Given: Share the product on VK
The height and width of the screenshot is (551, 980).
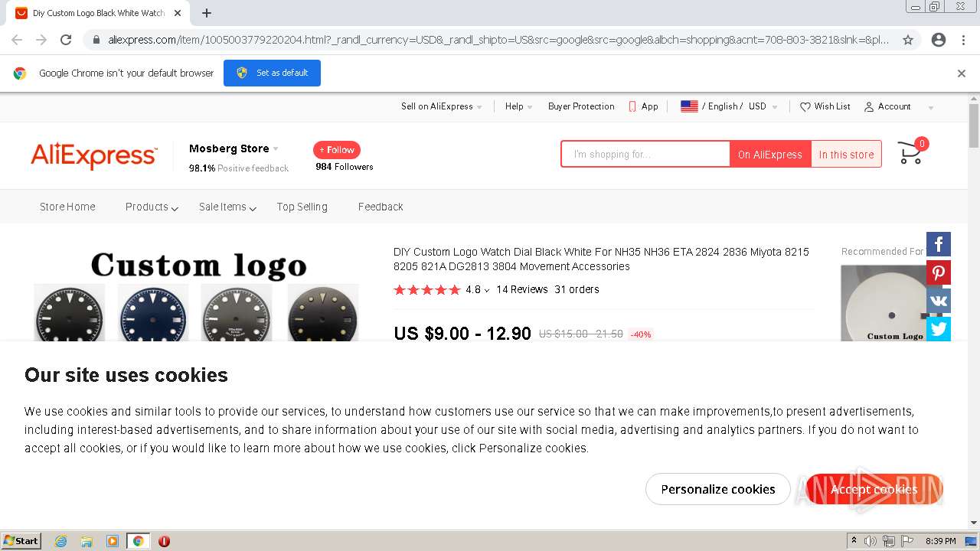Looking at the screenshot, I should tap(939, 301).
